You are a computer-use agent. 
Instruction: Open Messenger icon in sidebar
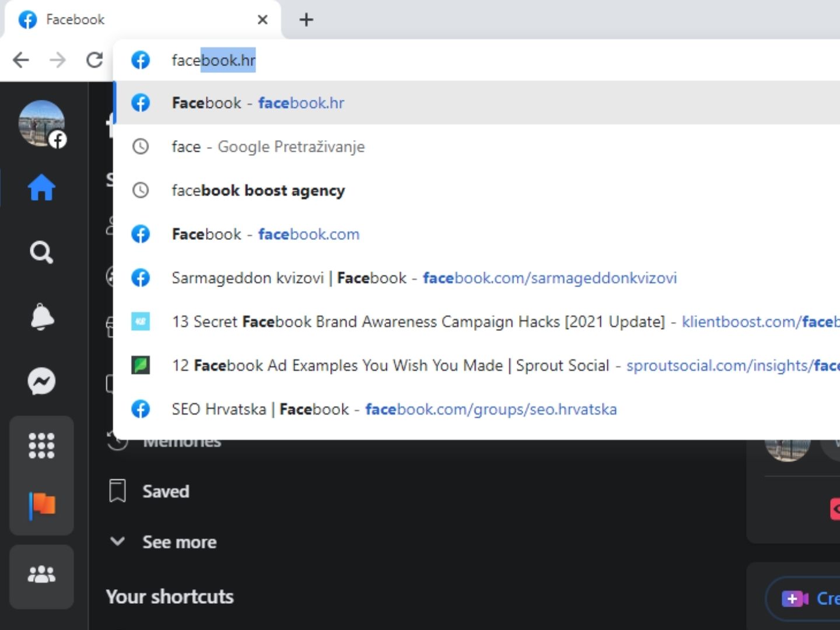click(x=41, y=381)
